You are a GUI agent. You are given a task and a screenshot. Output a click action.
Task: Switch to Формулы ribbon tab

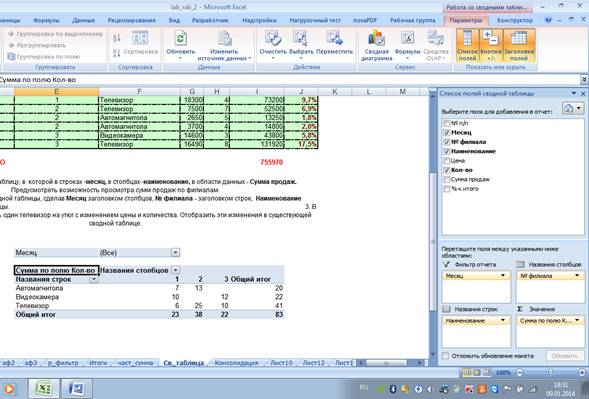point(47,20)
